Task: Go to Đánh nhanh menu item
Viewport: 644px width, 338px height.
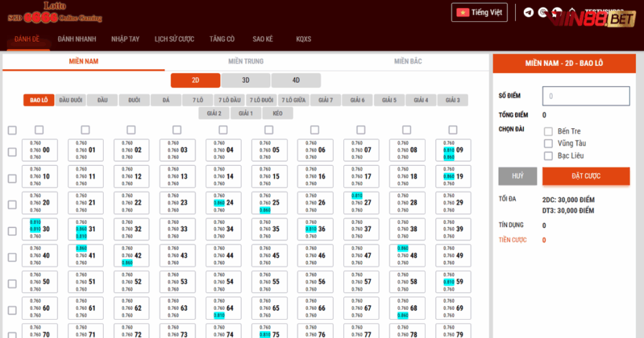Action: 77,39
